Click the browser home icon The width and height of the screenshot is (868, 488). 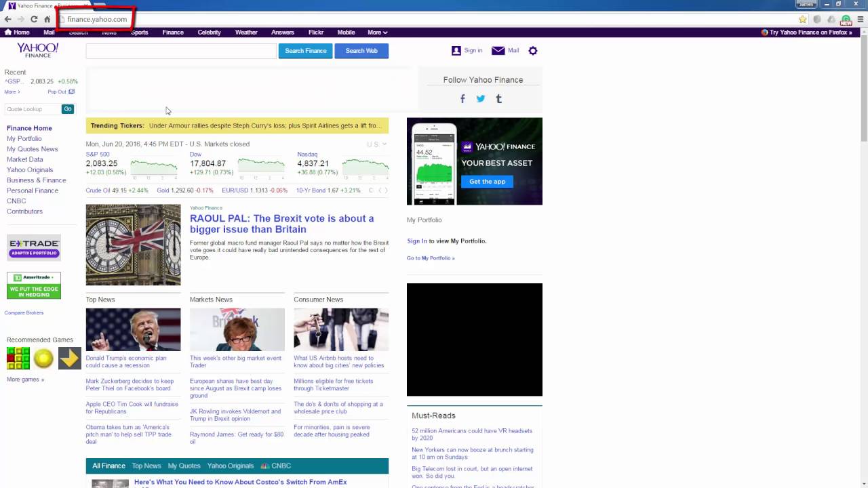(x=47, y=19)
